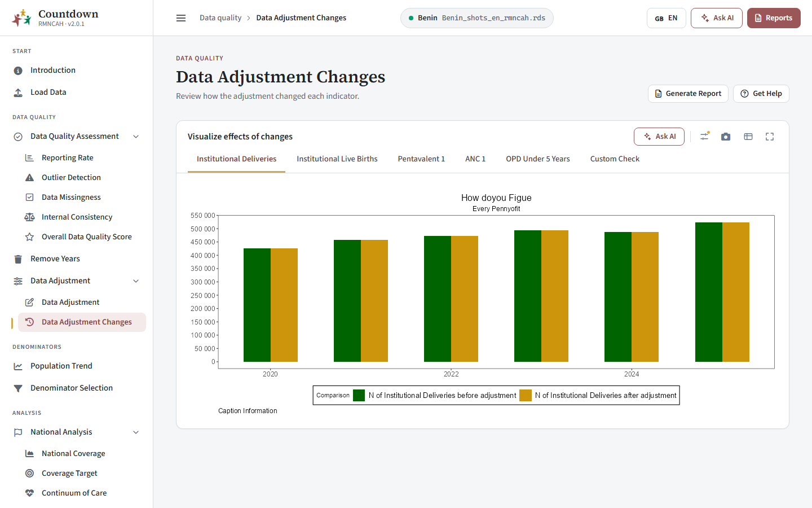812x508 pixels.
Task: Click the Load Data upload icon
Action: pyautogui.click(x=18, y=93)
